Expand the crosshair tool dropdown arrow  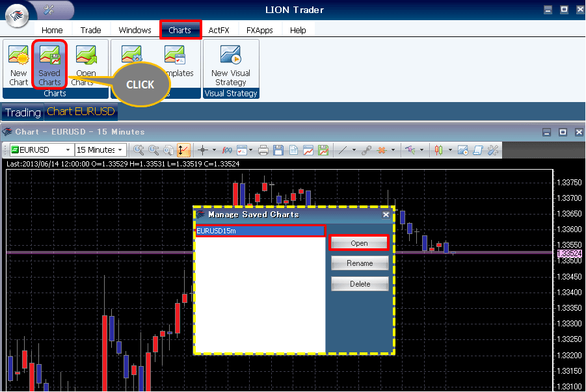click(x=214, y=150)
